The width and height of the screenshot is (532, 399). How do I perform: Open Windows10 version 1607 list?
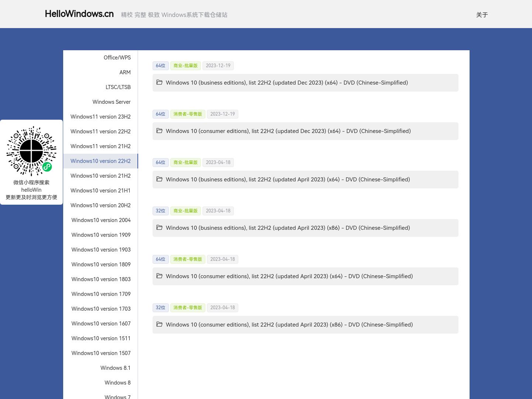click(x=100, y=324)
